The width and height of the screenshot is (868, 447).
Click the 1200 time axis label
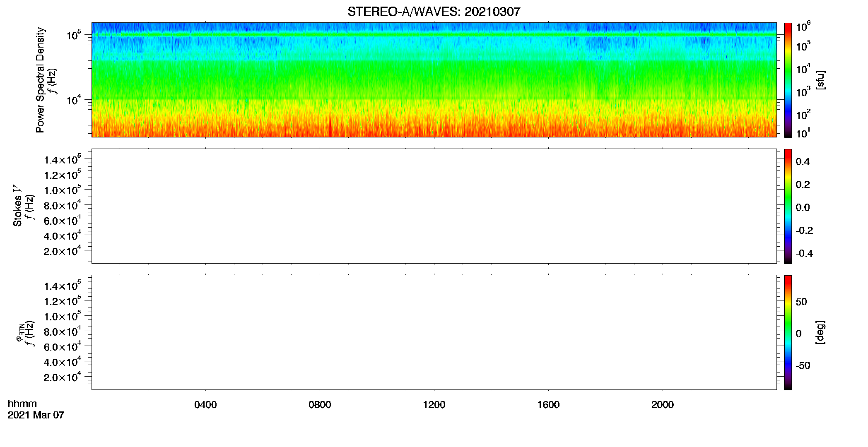434,405
